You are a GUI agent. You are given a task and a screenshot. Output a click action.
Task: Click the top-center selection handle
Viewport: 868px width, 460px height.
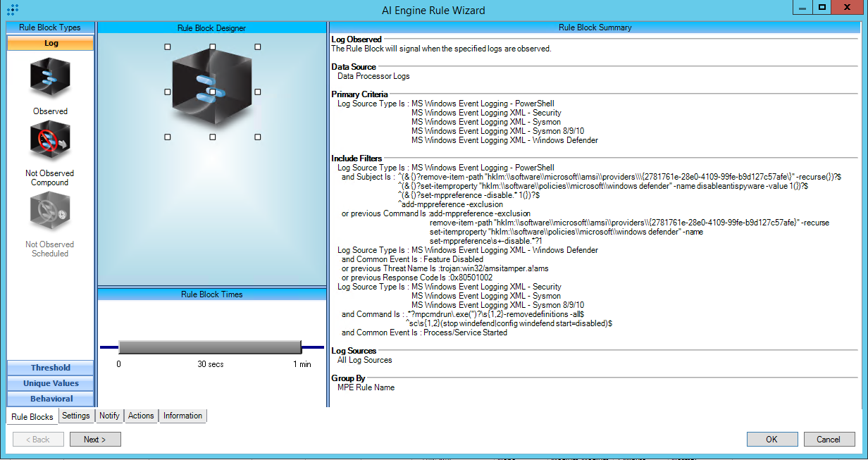click(213, 47)
